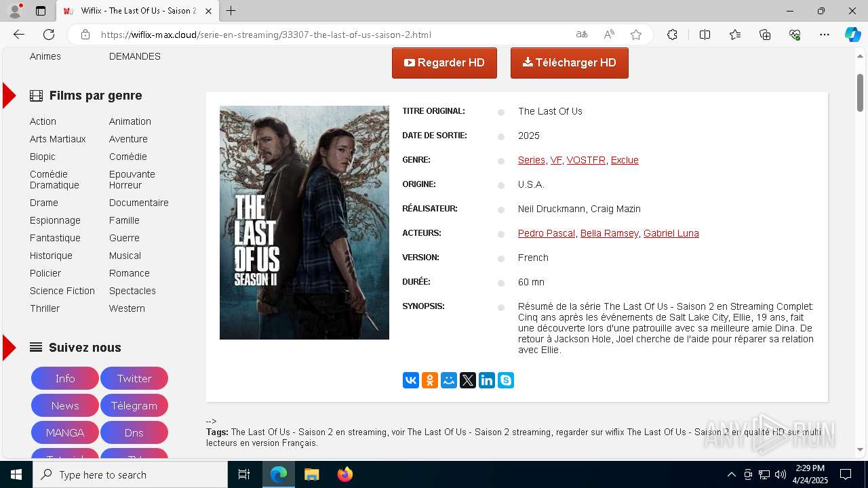
Task: Select the Epouvante Horreur genre
Action: (132, 180)
